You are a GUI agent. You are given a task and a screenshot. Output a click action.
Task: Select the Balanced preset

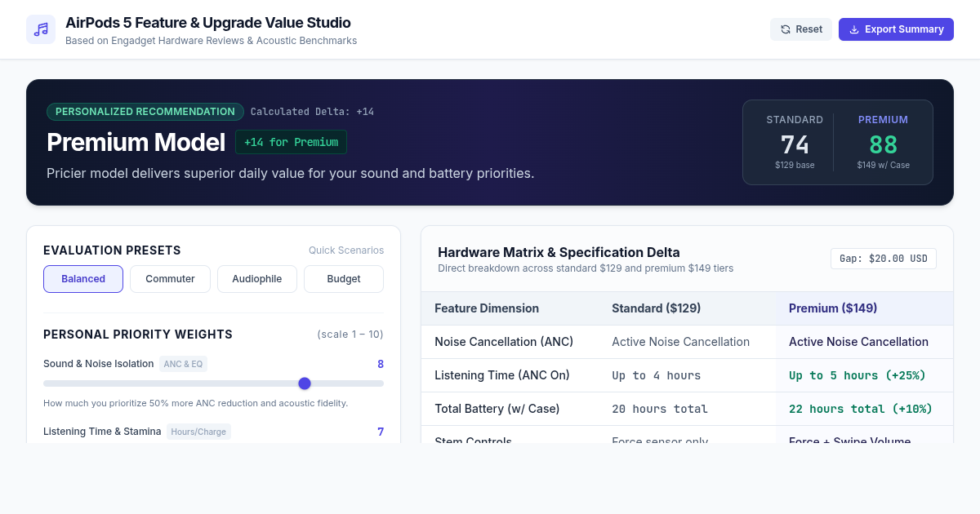(83, 279)
